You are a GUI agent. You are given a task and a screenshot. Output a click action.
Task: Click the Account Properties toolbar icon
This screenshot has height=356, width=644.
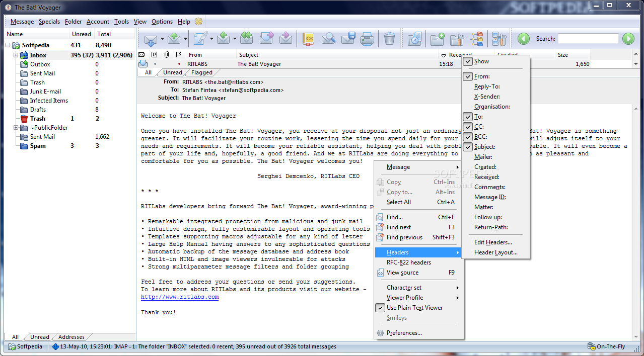click(499, 39)
